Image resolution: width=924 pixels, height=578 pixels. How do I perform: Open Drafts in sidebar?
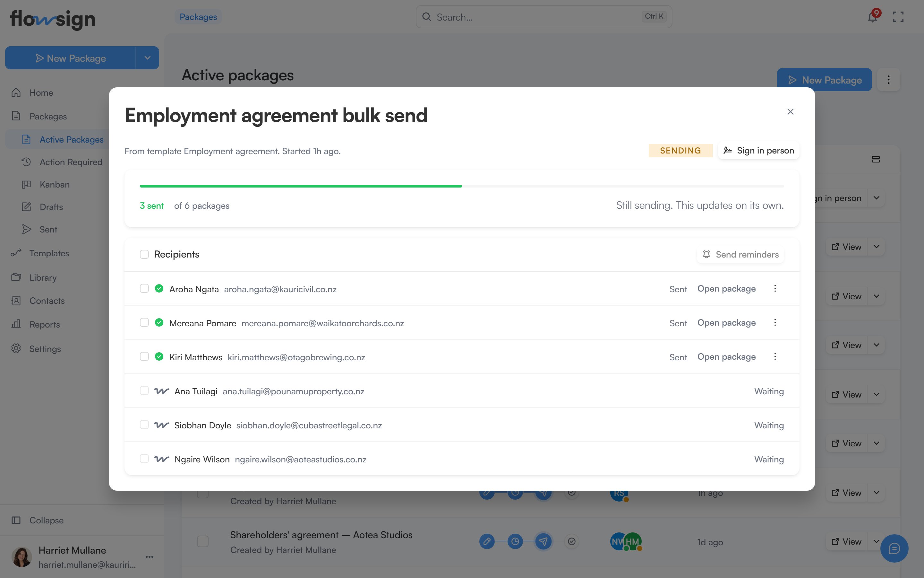pyautogui.click(x=51, y=207)
